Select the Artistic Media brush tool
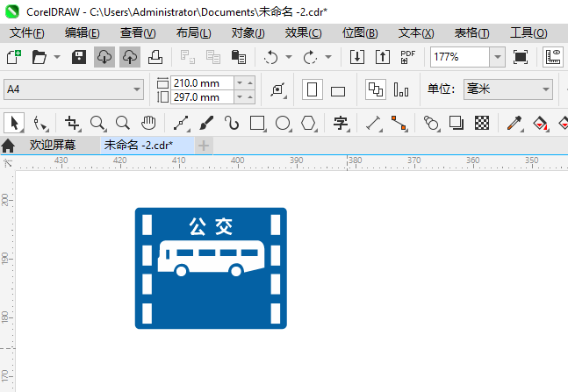Image resolution: width=568 pixels, height=392 pixels. pos(206,123)
